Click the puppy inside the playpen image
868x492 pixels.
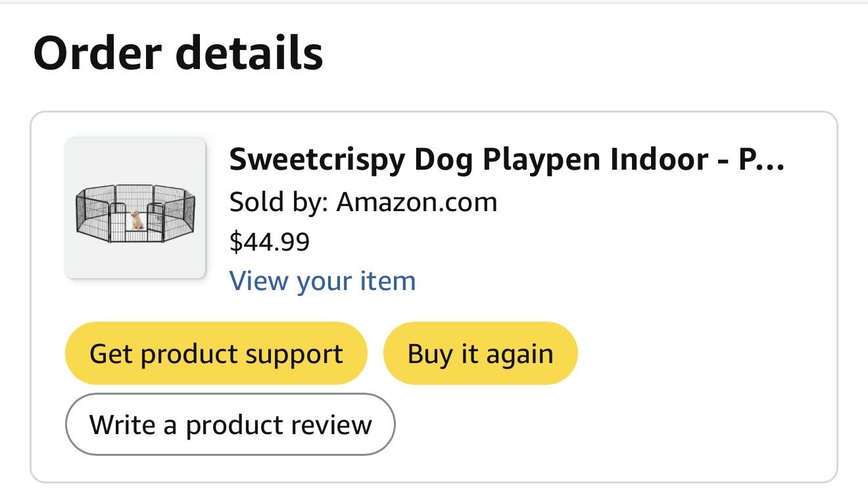(137, 220)
